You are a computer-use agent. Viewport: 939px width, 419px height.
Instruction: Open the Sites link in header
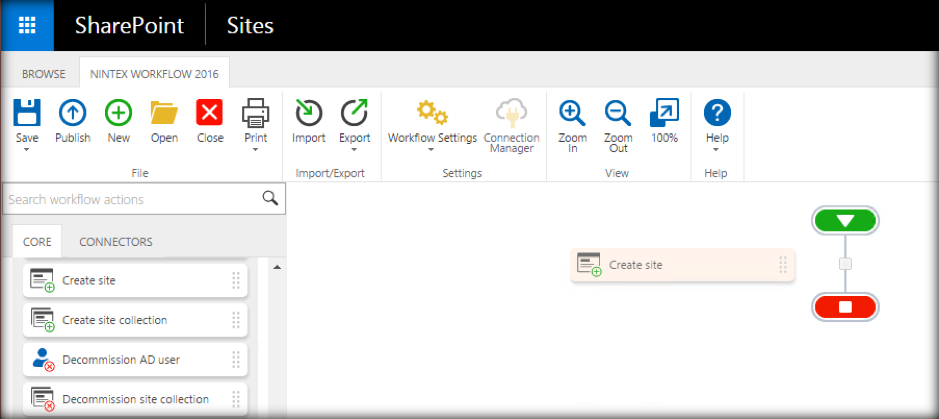248,25
